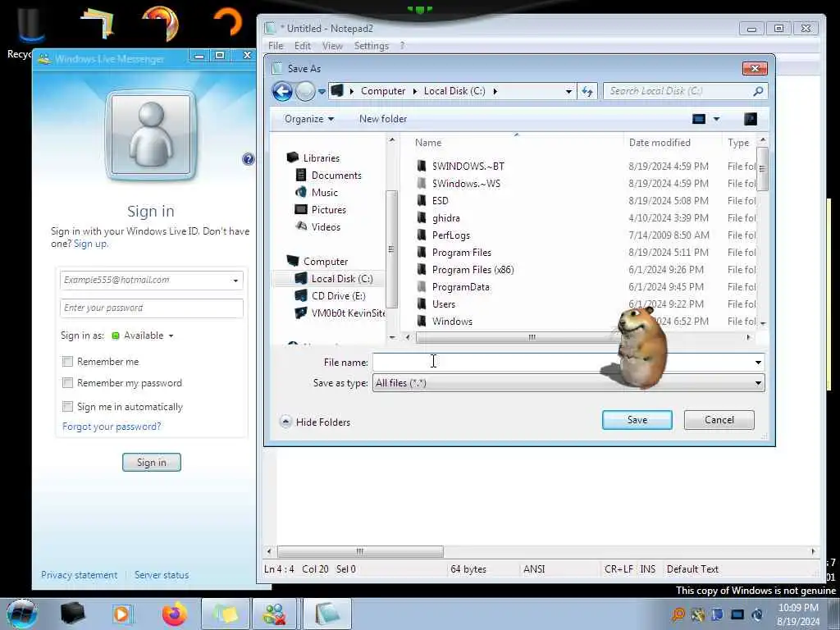
Task: Click the search magnifier in Save As dialog
Action: [x=758, y=91]
